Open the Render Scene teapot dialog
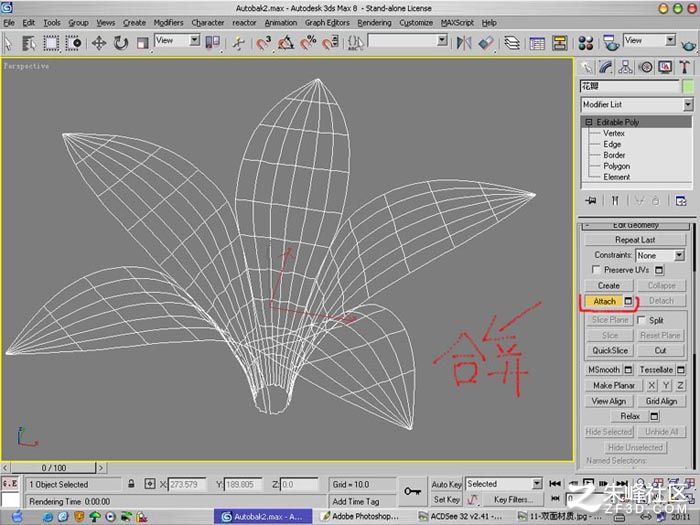This screenshot has width=700, height=525. (610, 43)
